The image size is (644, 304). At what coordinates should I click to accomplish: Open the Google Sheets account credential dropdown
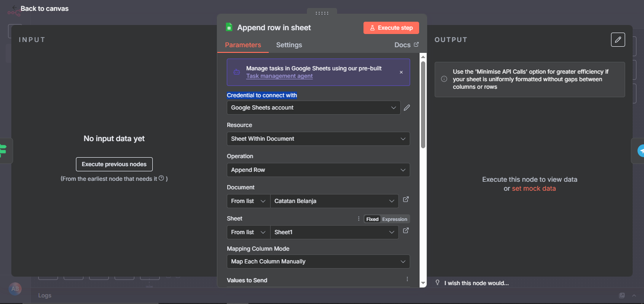pyautogui.click(x=313, y=108)
